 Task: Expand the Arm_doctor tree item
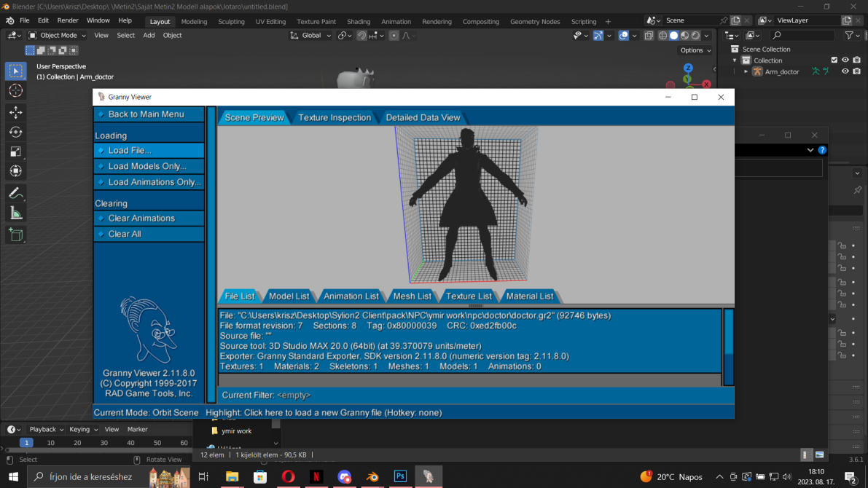point(746,71)
